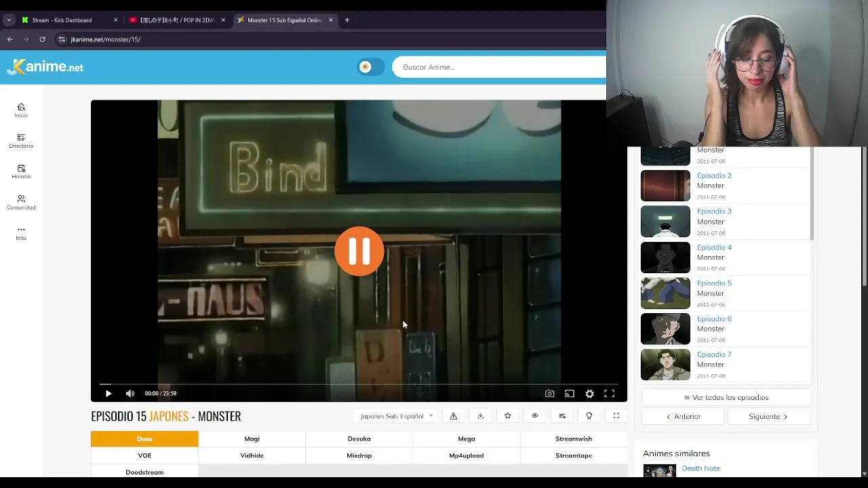Mute the video volume speaker icon

[x=130, y=393]
